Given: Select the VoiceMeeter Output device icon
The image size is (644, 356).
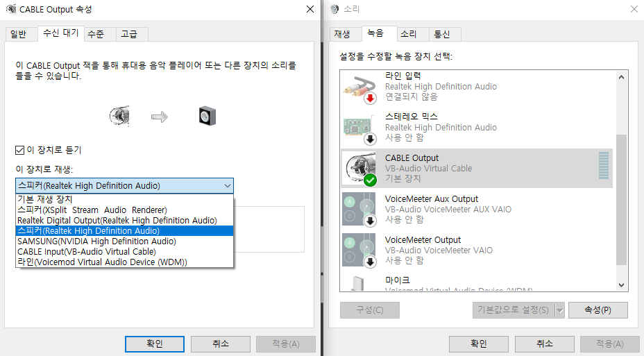Looking at the screenshot, I should 359,250.
